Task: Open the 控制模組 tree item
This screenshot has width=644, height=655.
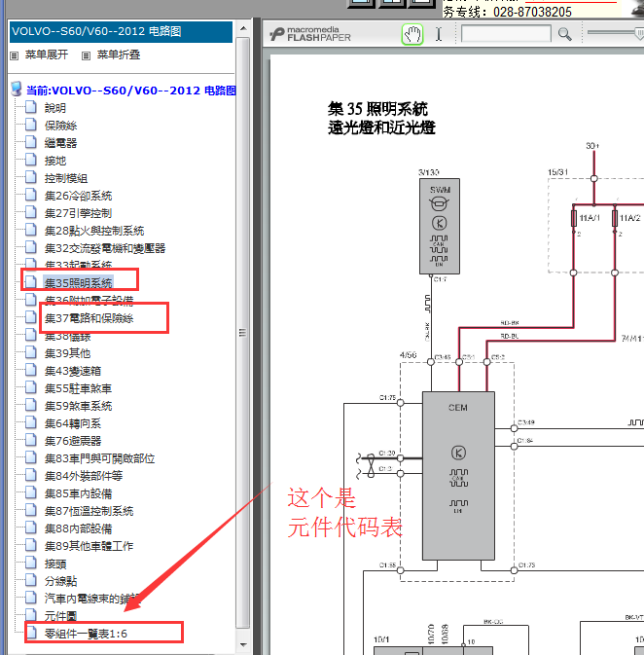Action: [x=66, y=178]
